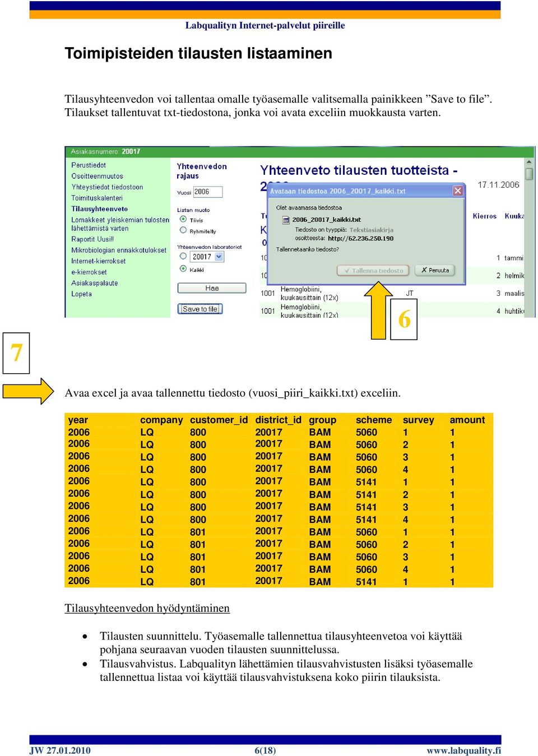
Task: Click the district_id column header
Action: [278, 420]
